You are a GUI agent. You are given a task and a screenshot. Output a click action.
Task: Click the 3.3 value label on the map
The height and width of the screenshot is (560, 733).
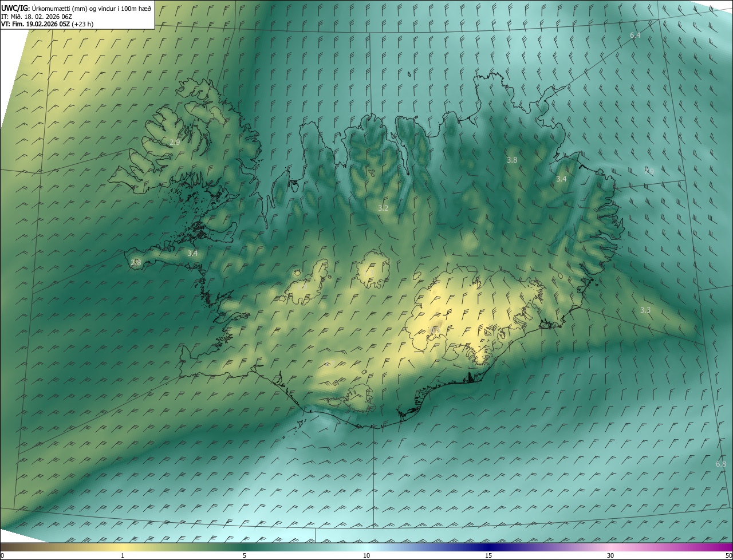click(645, 310)
